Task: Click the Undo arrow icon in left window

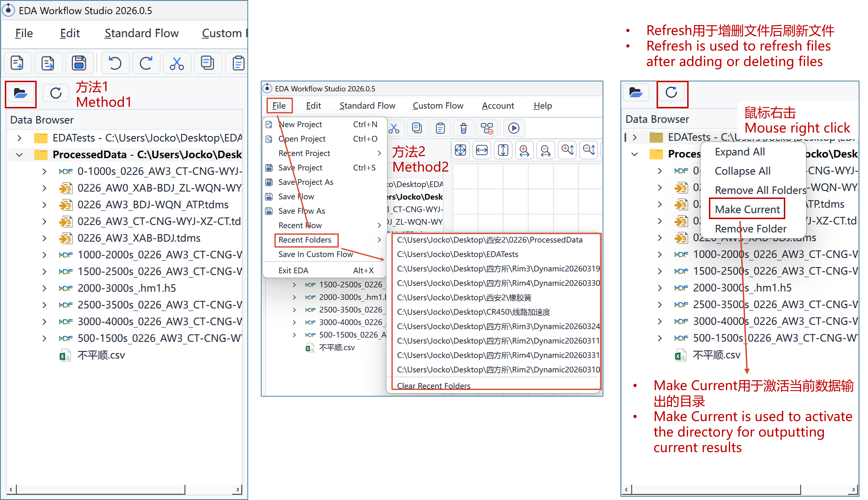Action: coord(115,63)
